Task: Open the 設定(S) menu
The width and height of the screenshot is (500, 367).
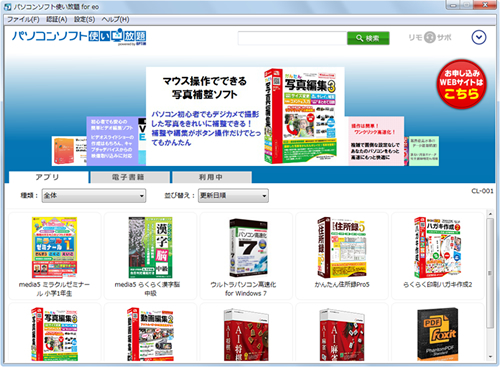Action: (84, 20)
